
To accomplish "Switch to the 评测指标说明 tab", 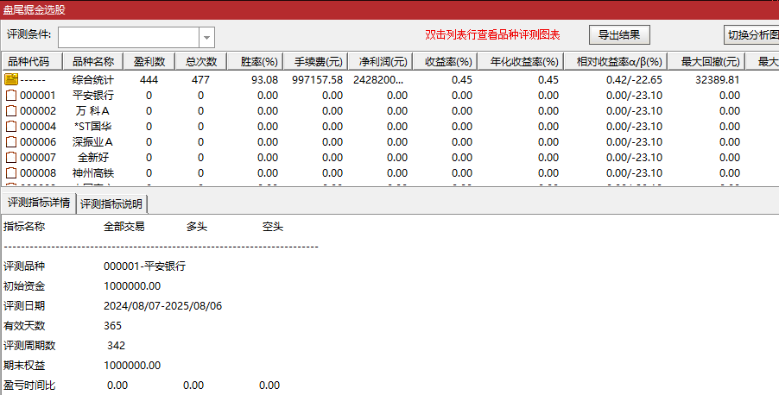I will pos(112,204).
